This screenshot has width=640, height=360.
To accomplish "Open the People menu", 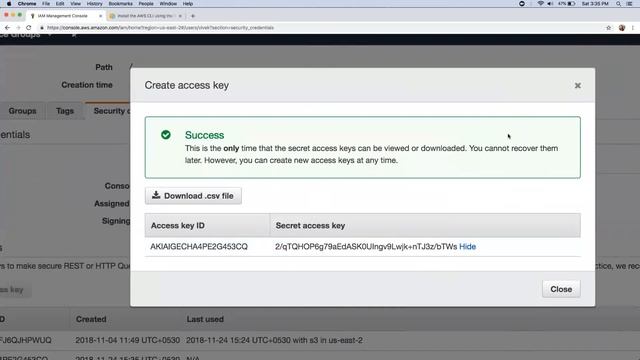I will pyautogui.click(x=146, y=4).
